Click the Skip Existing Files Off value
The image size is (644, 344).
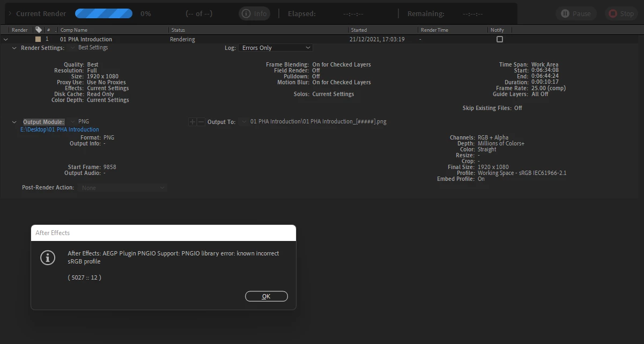point(518,108)
